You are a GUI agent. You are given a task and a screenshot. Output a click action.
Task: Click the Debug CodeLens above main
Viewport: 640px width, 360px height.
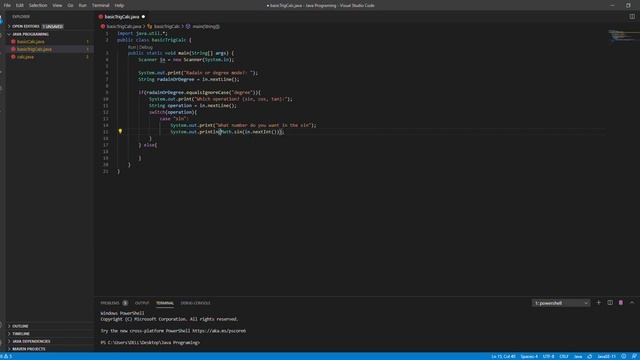[x=145, y=47]
